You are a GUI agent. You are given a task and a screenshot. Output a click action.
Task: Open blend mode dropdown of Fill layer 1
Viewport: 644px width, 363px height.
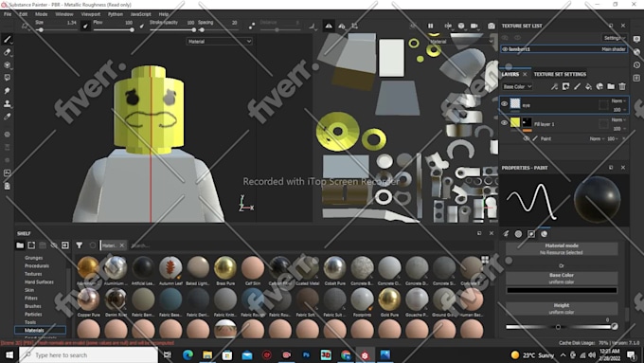tap(619, 119)
